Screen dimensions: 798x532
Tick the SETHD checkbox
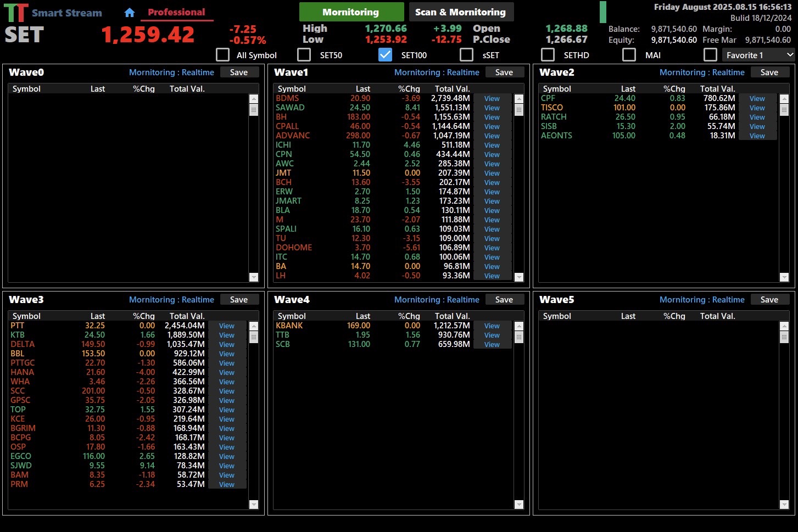click(548, 55)
